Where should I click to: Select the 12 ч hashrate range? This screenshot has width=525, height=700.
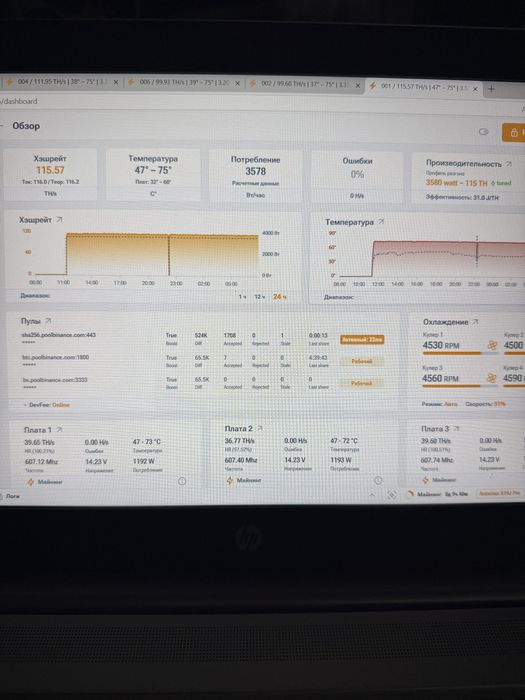(259, 296)
